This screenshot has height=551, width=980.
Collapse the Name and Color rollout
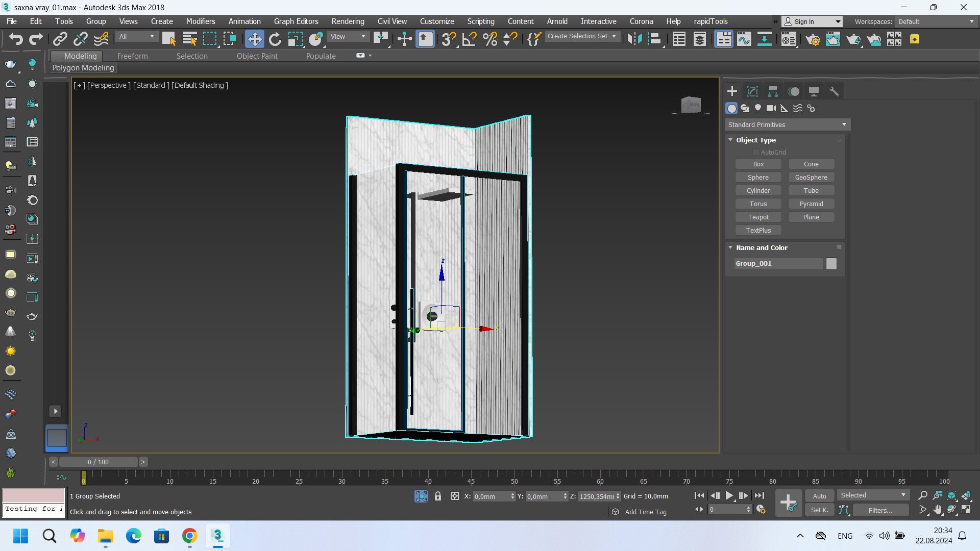pos(730,247)
